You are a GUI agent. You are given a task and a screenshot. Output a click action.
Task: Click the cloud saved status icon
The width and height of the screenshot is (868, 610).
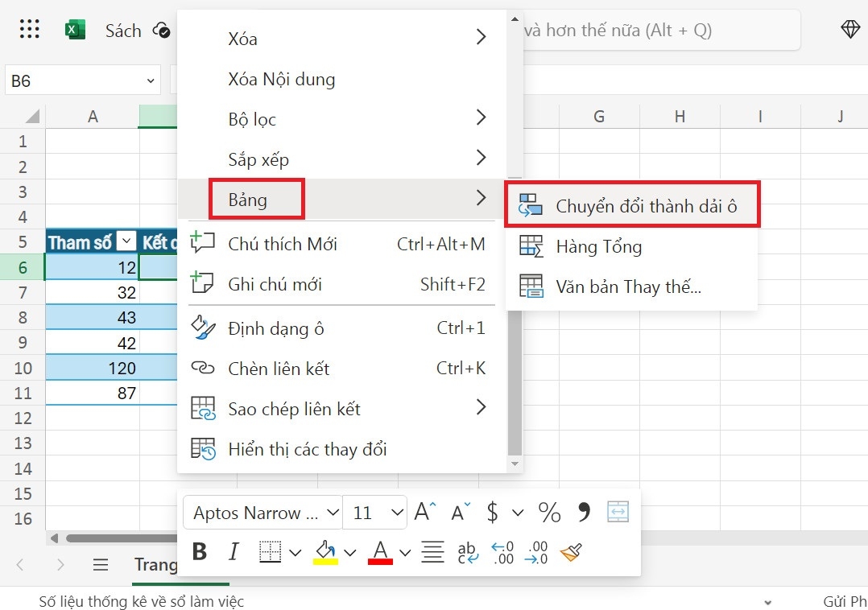(161, 30)
